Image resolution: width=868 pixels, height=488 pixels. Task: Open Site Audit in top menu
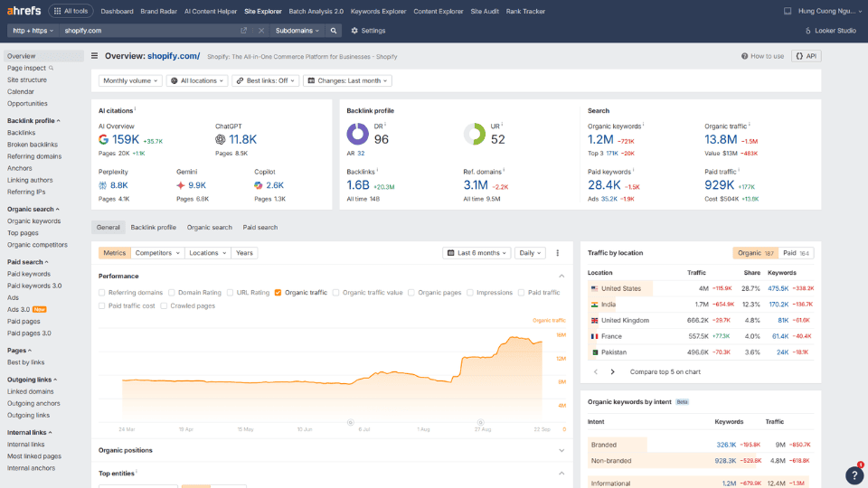coord(485,11)
